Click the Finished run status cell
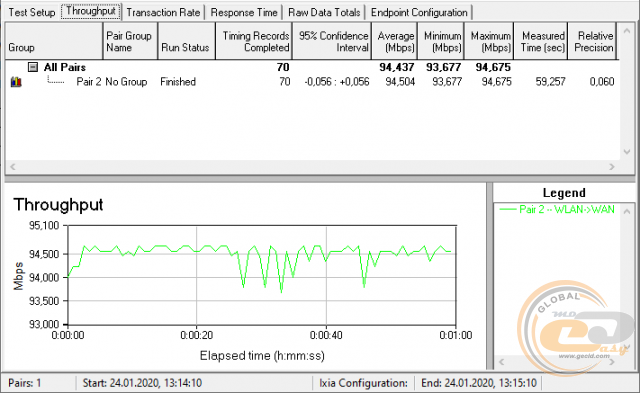The height and width of the screenshot is (393, 640). point(178,82)
